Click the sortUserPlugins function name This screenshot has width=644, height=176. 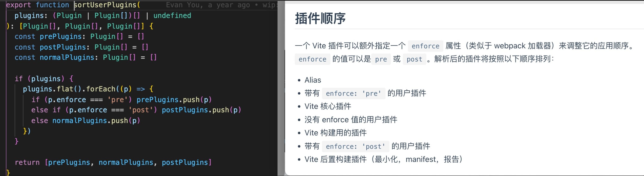click(105, 5)
